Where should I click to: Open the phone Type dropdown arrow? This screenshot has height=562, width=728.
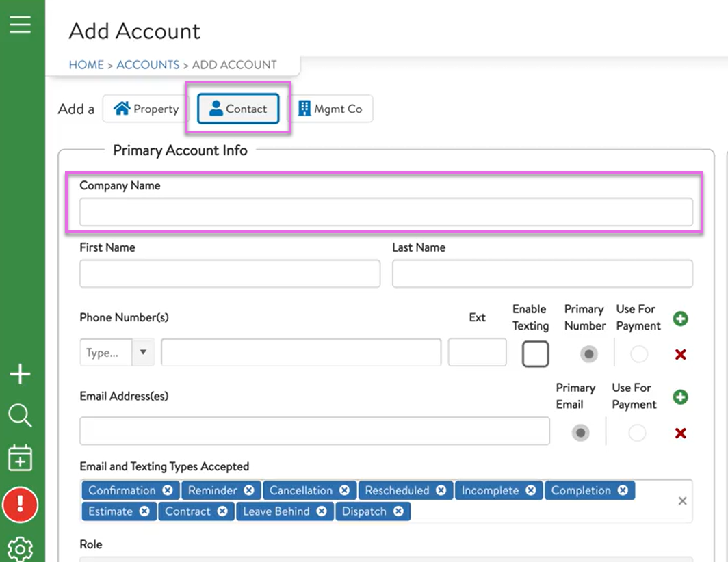point(143,353)
